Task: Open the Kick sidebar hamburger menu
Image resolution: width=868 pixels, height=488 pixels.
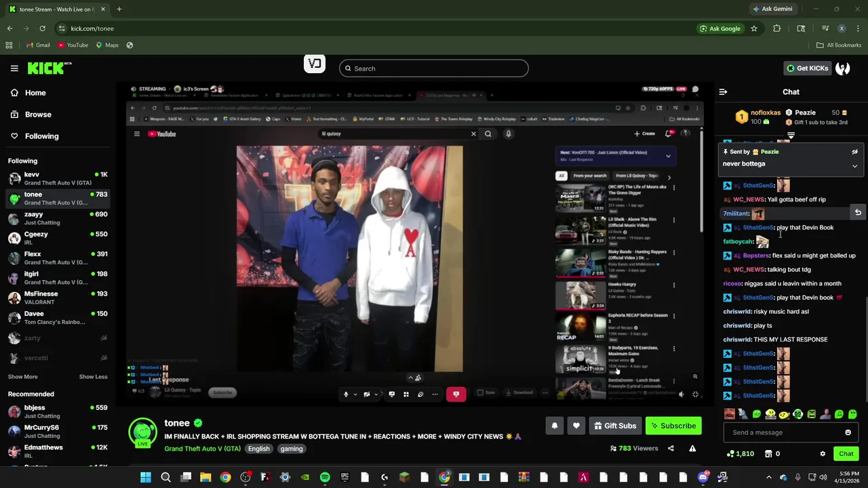Action: click(14, 68)
